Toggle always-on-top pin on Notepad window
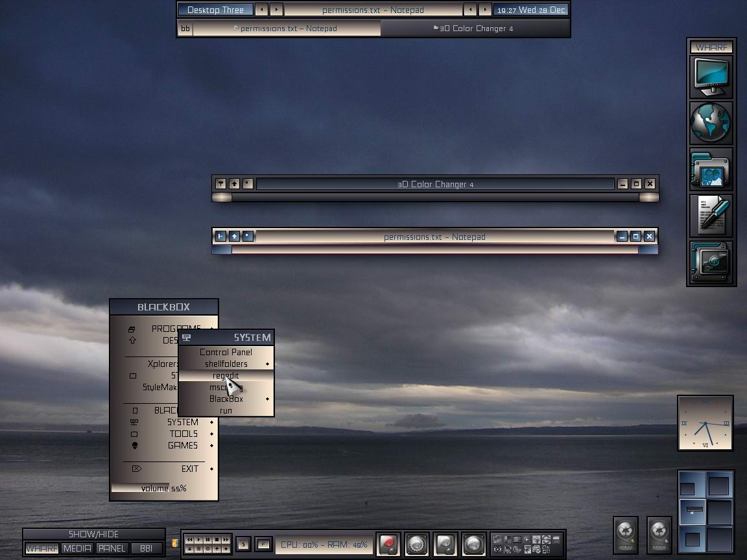Screen dimensions: 747x560 [220, 236]
